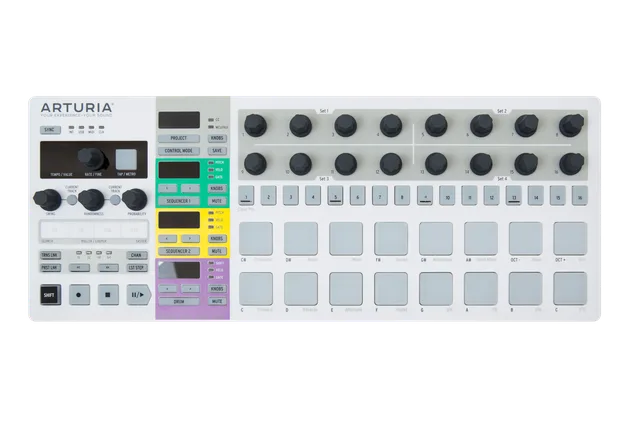Strike the C# pad
The image size is (640, 427).
[x=256, y=239]
